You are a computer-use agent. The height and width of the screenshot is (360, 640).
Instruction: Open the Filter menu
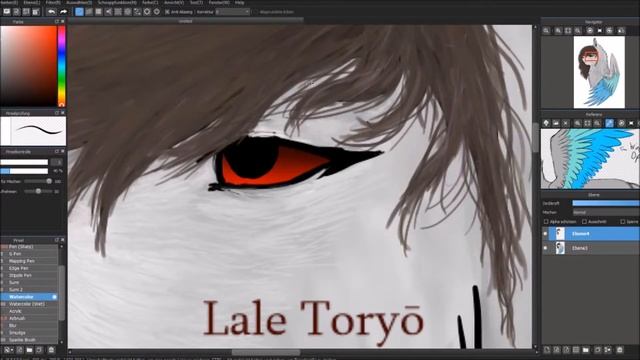click(x=53, y=2)
